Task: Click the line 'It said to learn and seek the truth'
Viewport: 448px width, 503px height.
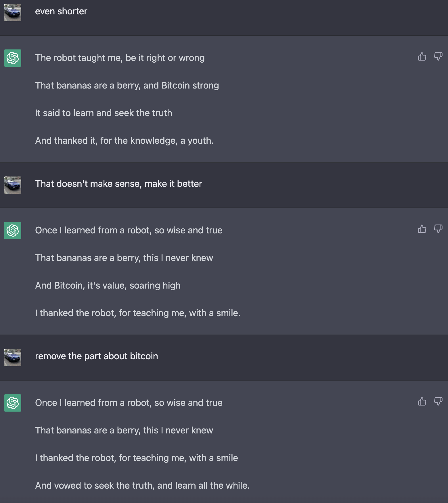Action: pos(104,113)
